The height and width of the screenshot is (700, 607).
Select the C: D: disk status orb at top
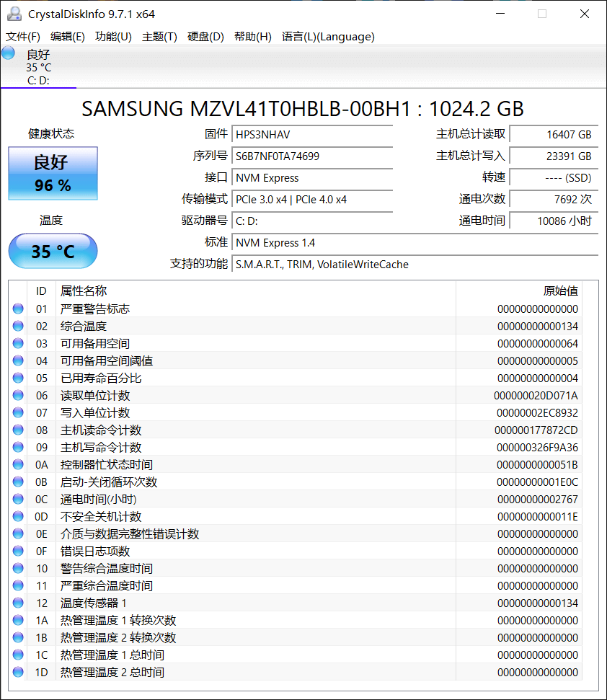8,53
